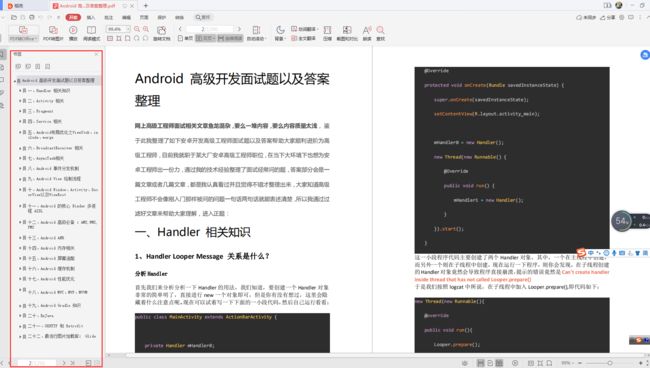Go to the next page arrow in toolbar

tap(239, 29)
